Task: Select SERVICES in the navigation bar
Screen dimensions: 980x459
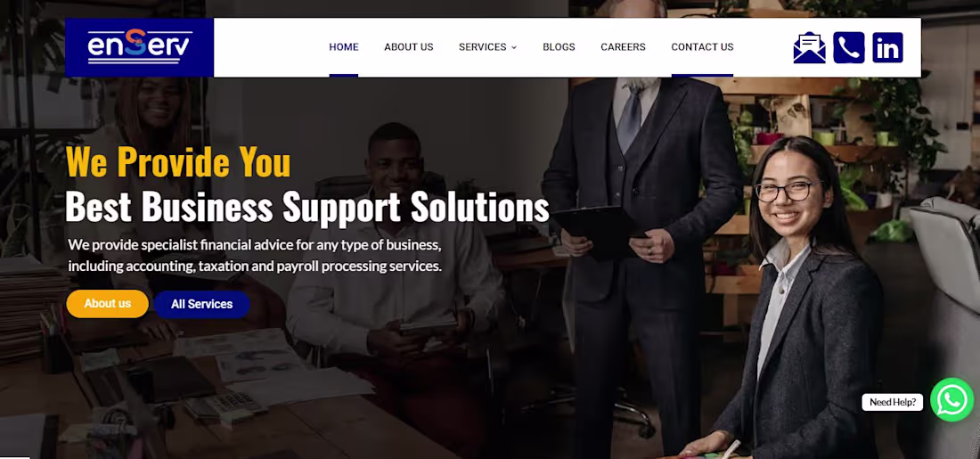Action: pos(483,47)
